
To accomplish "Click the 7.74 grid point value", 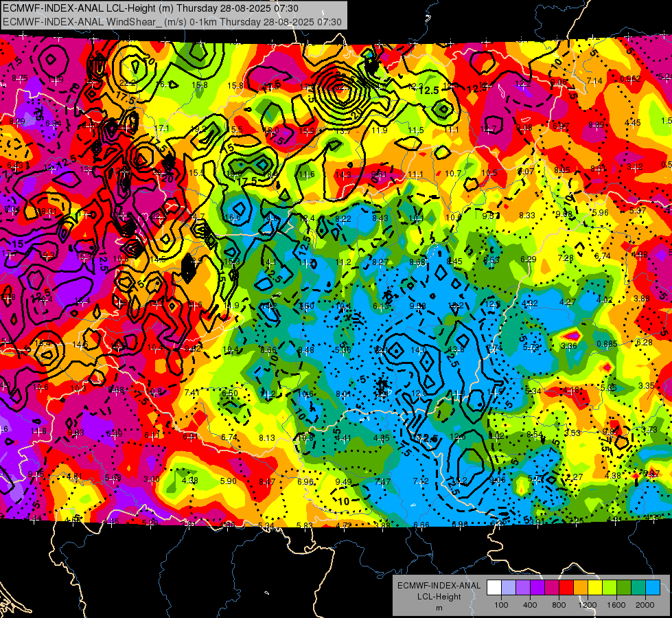I will coord(494,348).
